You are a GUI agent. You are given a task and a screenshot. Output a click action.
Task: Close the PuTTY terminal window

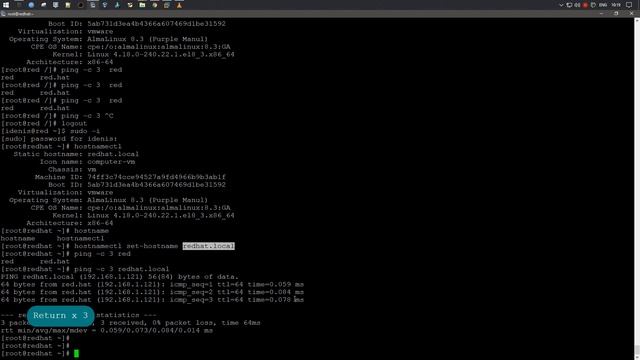pyautogui.click(x=631, y=13)
